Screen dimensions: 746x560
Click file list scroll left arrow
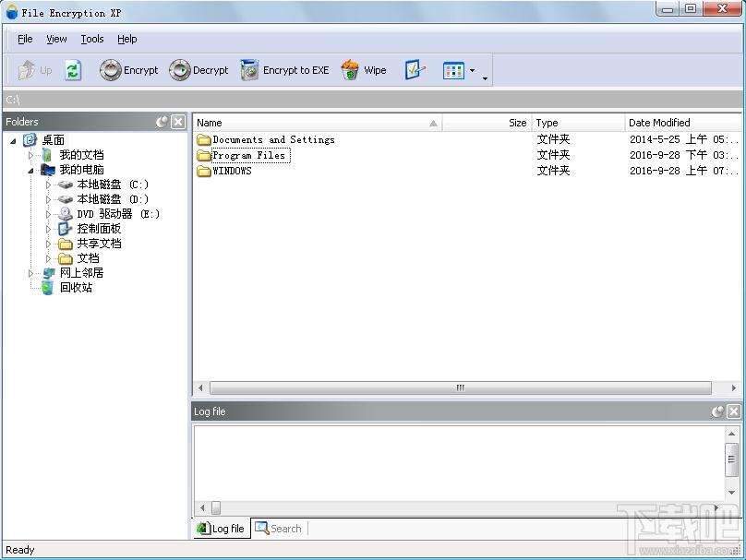pyautogui.click(x=200, y=387)
